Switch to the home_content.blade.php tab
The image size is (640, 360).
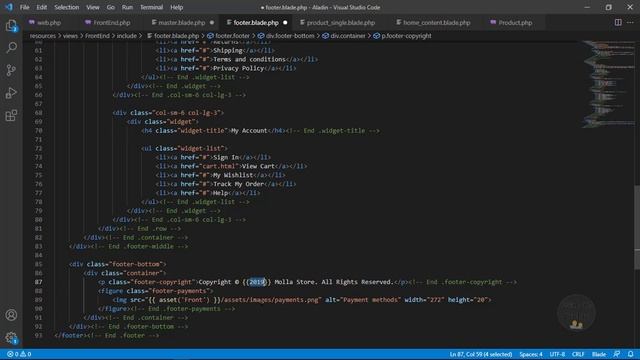click(436, 23)
